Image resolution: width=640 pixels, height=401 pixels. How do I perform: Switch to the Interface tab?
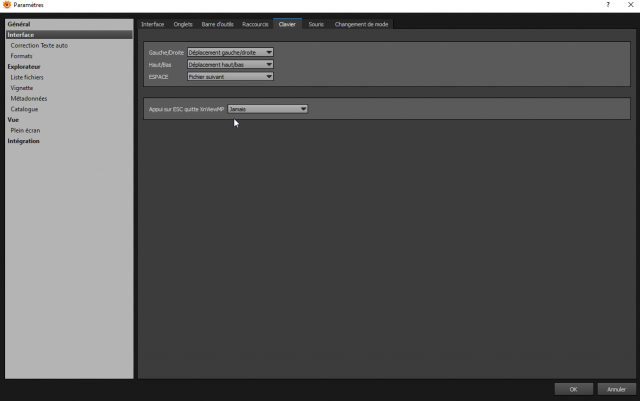153,25
